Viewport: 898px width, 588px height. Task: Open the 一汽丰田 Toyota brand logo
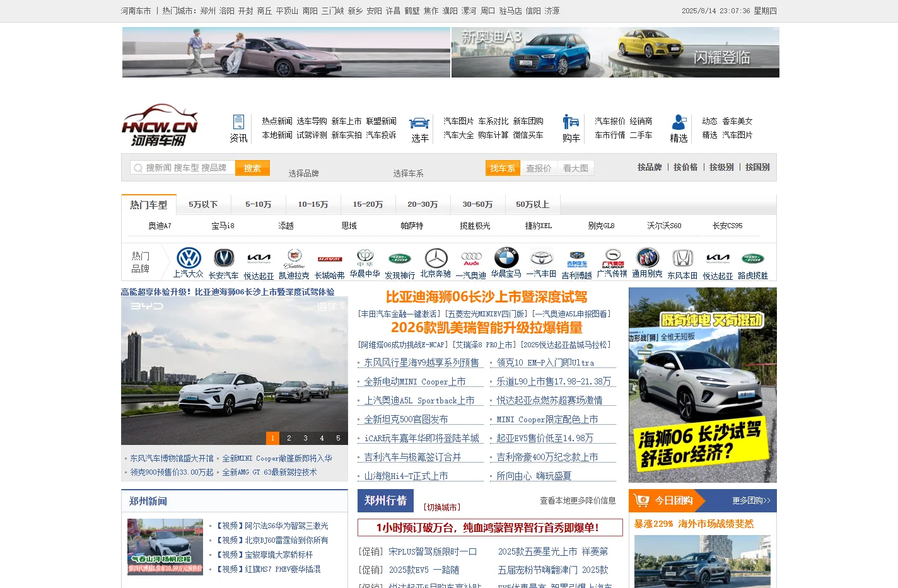tap(541, 258)
